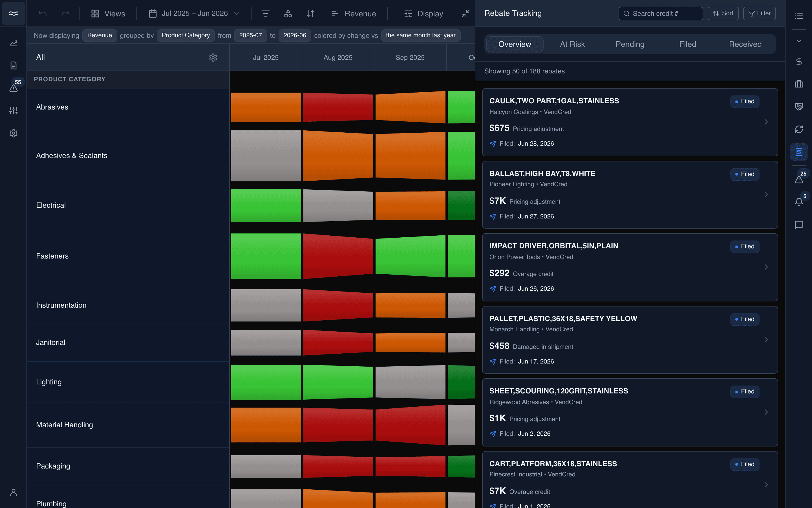The width and height of the screenshot is (812, 508).
Task: Change the Revenue displaying chip
Action: tap(100, 35)
